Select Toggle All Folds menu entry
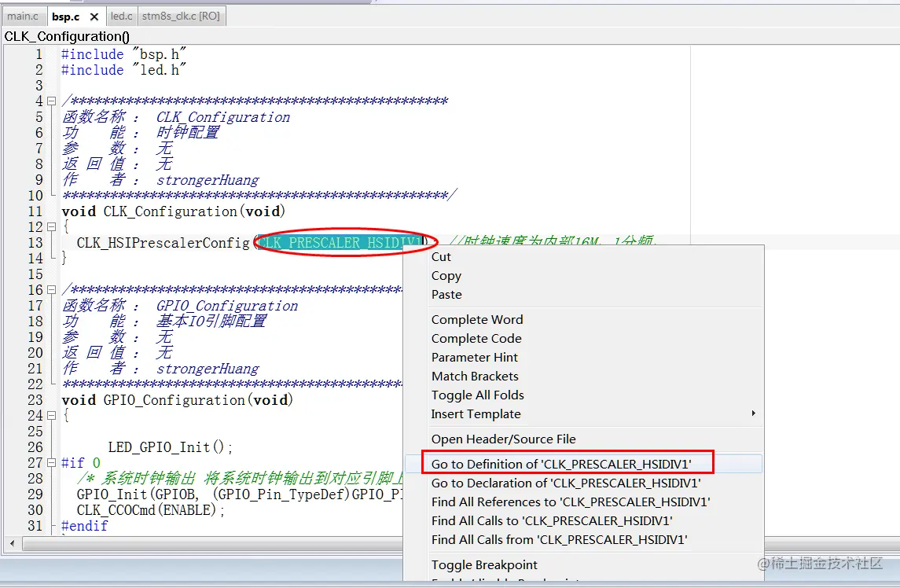The height and width of the screenshot is (588, 900). point(584,395)
